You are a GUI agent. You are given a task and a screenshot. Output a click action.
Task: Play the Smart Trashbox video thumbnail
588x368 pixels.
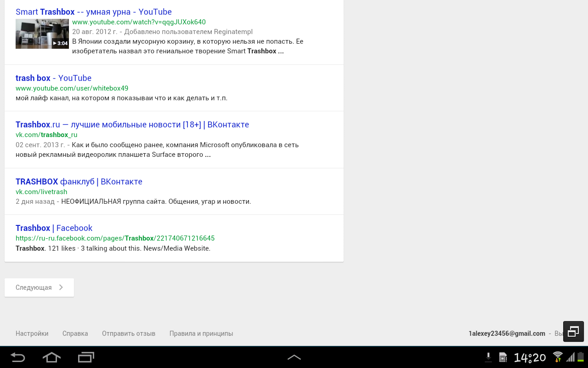(x=42, y=34)
